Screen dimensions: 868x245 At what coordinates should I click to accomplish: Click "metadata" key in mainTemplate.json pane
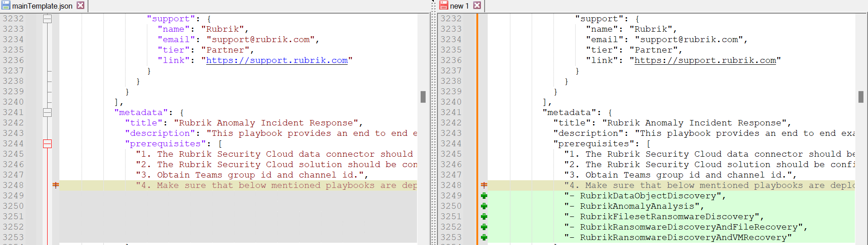click(x=141, y=112)
